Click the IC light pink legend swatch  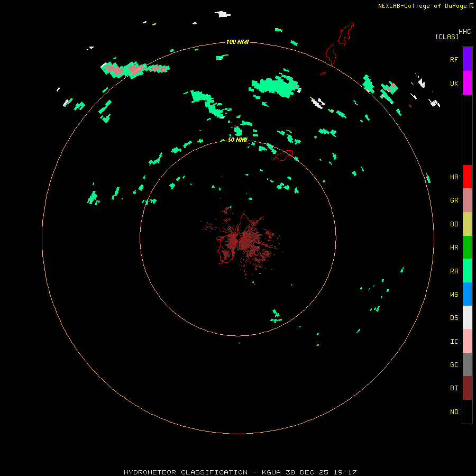tap(467, 341)
